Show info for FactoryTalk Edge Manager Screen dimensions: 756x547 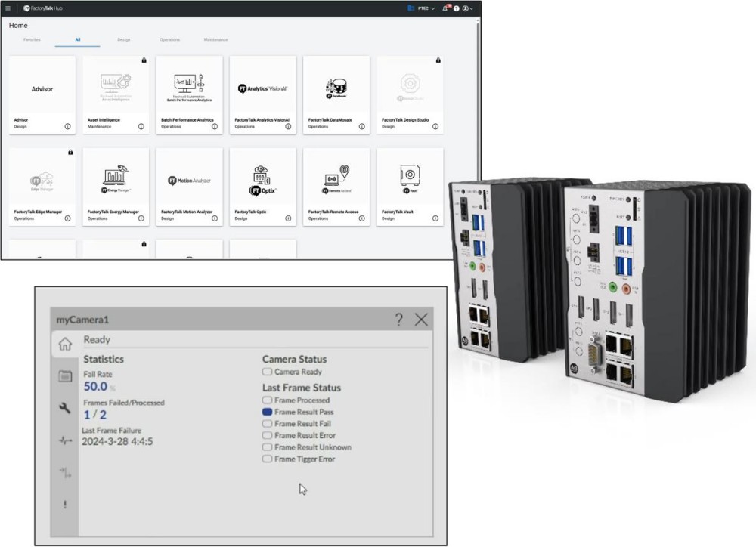(x=67, y=218)
